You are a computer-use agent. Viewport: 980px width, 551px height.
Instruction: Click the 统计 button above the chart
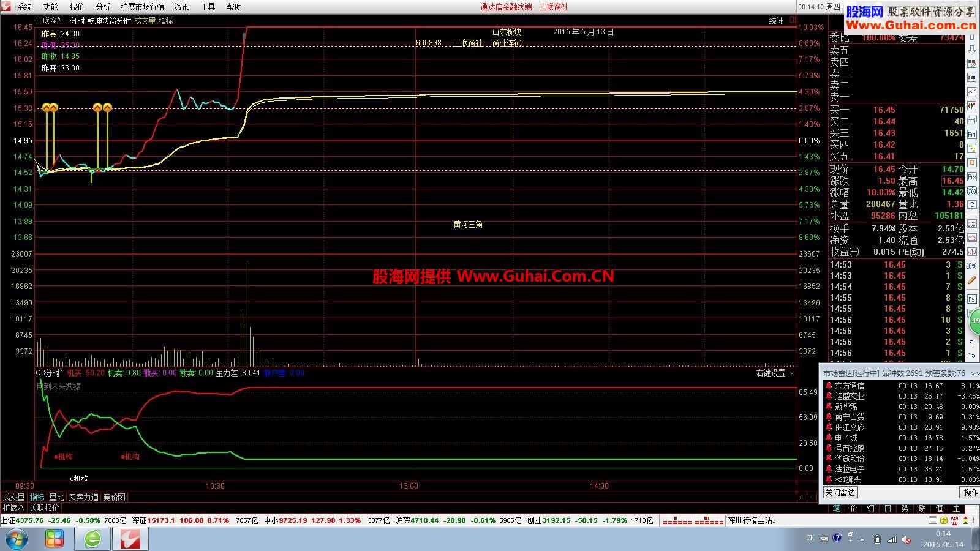776,21
